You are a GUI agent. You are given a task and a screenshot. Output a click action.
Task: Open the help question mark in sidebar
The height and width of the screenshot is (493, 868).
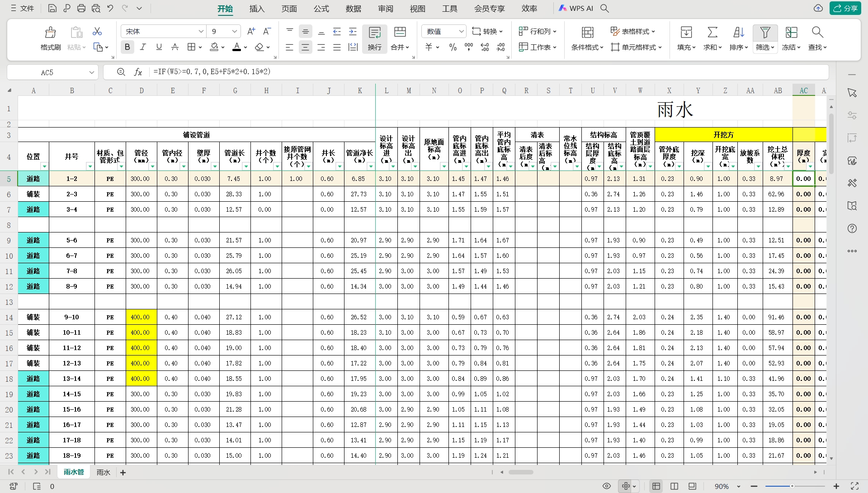852,228
